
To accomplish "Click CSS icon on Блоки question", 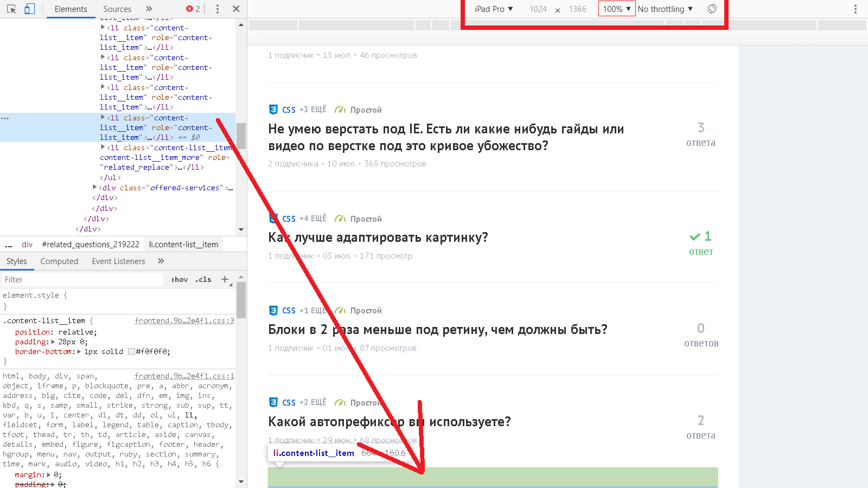I will click(x=273, y=310).
